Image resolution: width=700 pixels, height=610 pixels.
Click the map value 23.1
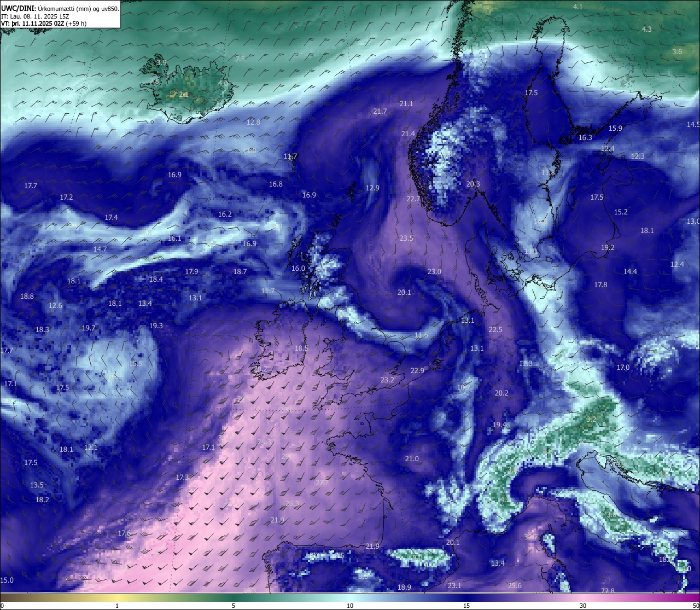pos(454,585)
